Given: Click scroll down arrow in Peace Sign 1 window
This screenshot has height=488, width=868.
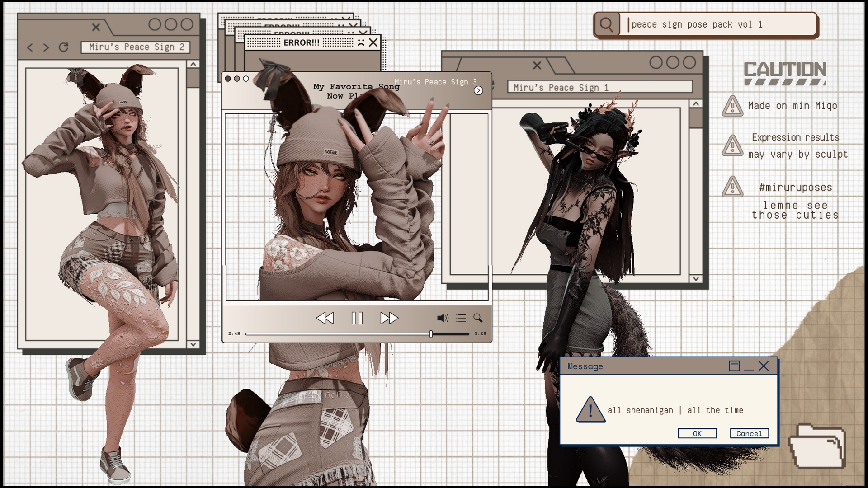Looking at the screenshot, I should click(x=696, y=279).
